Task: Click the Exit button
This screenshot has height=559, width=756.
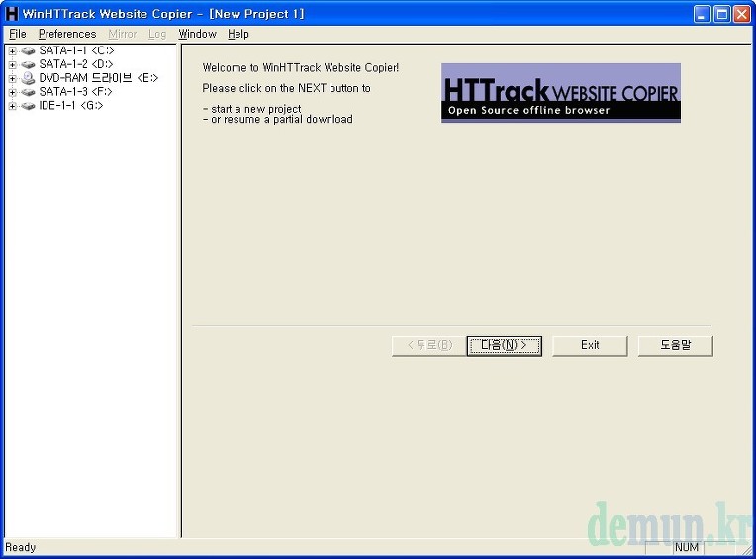Action: point(590,345)
